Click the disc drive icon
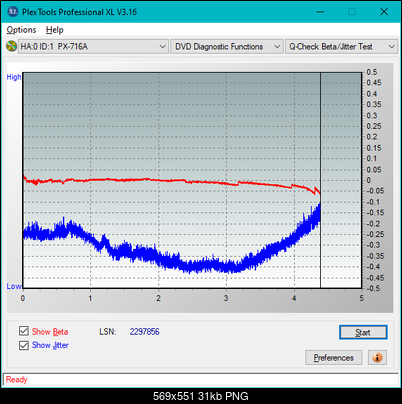Screen dimensions: 402x404 [x=12, y=46]
